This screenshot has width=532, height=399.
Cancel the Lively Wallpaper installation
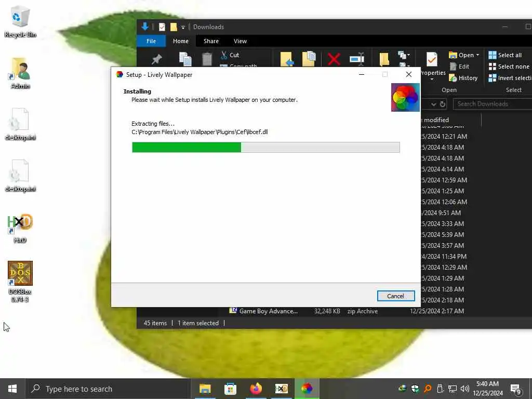pyautogui.click(x=395, y=296)
